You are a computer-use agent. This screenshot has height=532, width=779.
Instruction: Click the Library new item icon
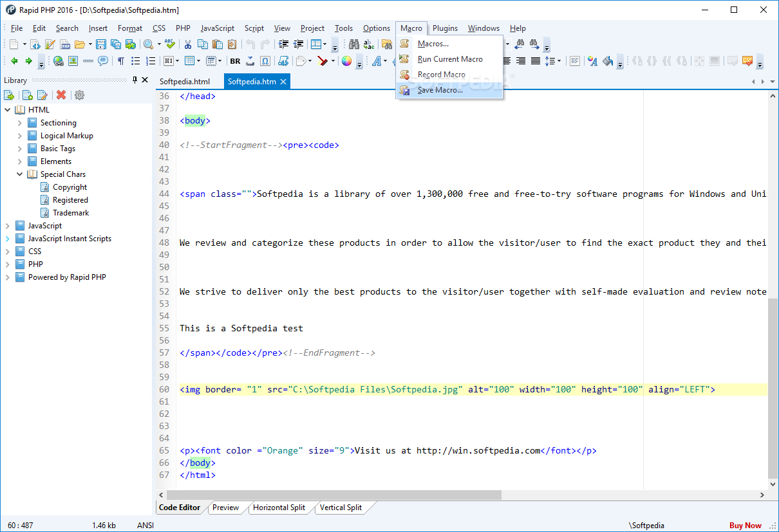coord(28,95)
